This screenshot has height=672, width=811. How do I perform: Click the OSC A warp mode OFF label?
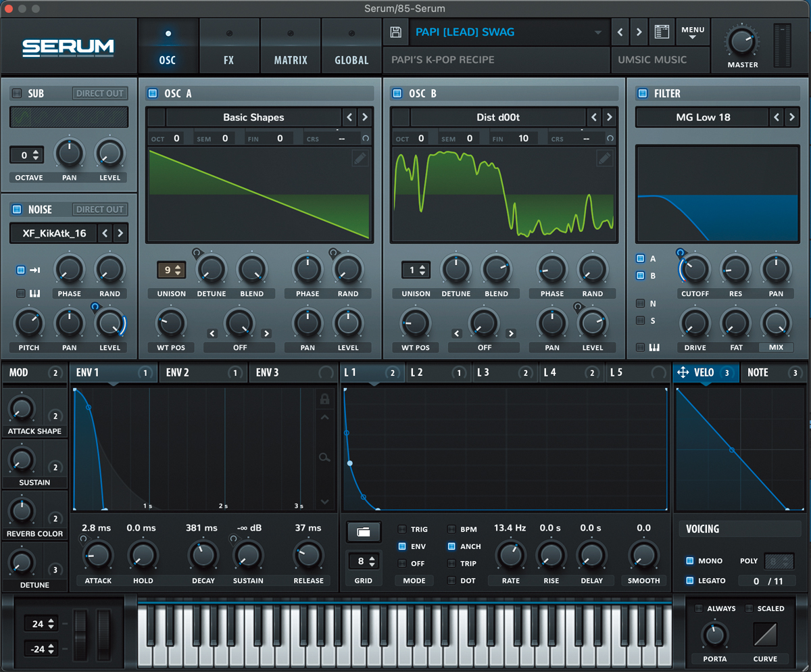[240, 347]
